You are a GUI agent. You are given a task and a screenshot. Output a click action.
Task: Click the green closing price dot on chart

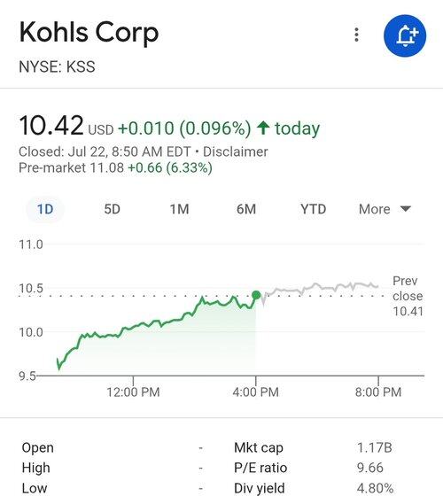[x=256, y=295]
